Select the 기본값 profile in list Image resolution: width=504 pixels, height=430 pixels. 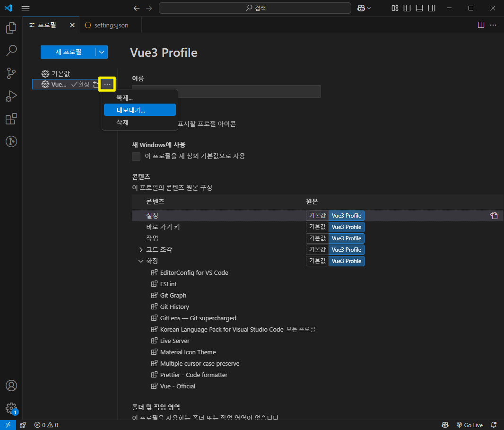point(75,74)
